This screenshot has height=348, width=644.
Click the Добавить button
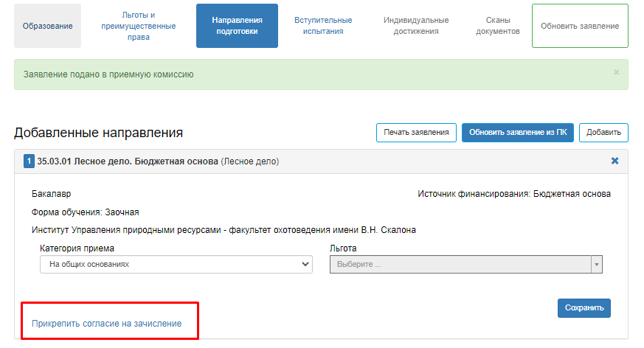(603, 133)
